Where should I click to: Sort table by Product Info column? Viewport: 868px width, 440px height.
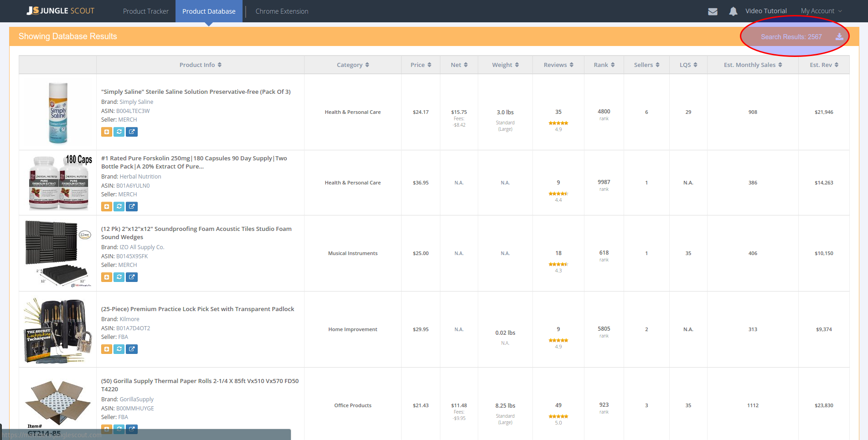click(x=200, y=65)
